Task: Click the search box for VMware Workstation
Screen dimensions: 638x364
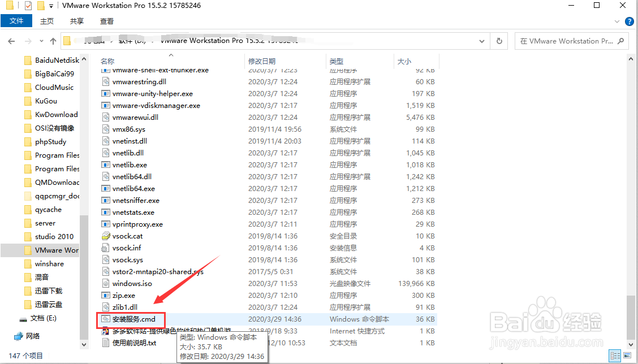Action: coord(571,41)
